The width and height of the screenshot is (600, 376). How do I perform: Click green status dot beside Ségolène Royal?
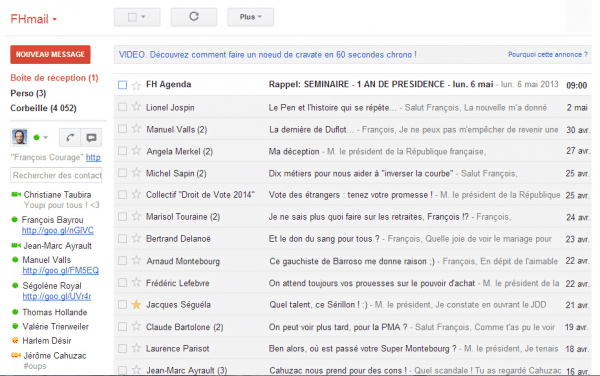pyautogui.click(x=15, y=285)
